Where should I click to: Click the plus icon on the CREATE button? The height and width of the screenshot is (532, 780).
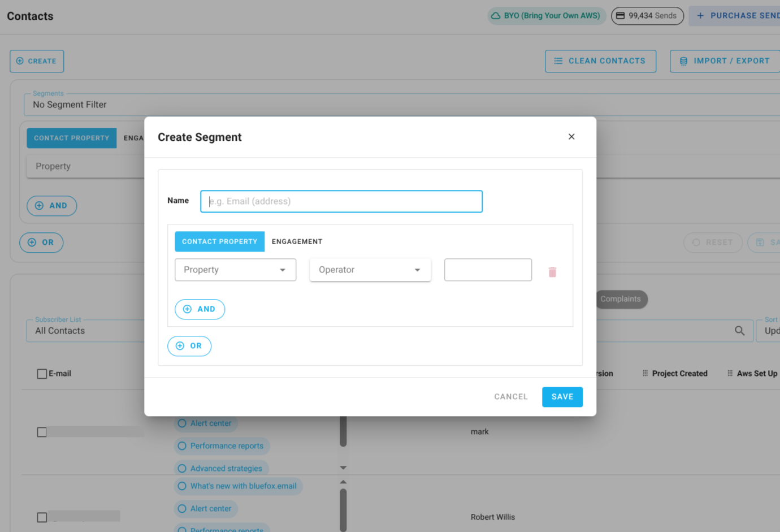click(20, 61)
